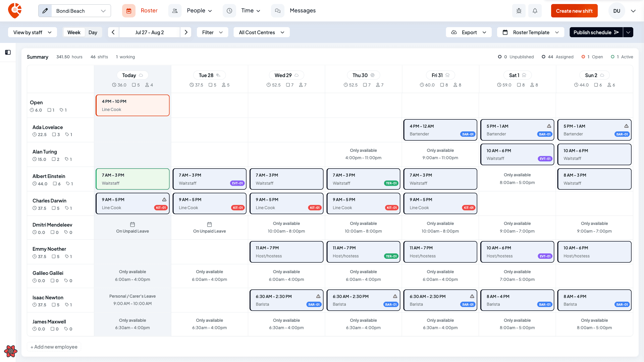Open the Messages tab
The height and width of the screenshot is (362, 644).
click(303, 11)
